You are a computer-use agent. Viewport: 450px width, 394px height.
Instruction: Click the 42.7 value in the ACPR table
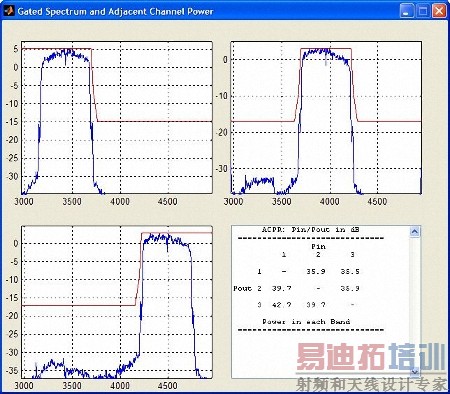point(282,305)
